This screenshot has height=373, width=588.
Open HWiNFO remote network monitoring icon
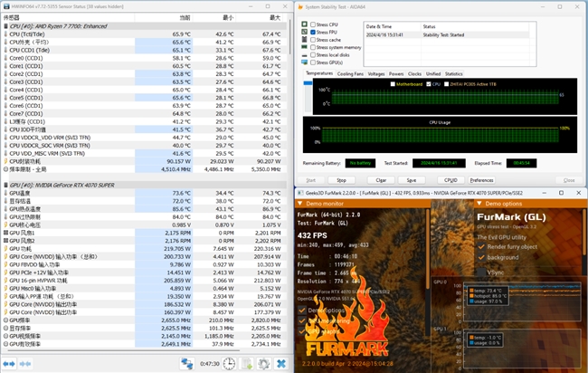click(x=186, y=364)
